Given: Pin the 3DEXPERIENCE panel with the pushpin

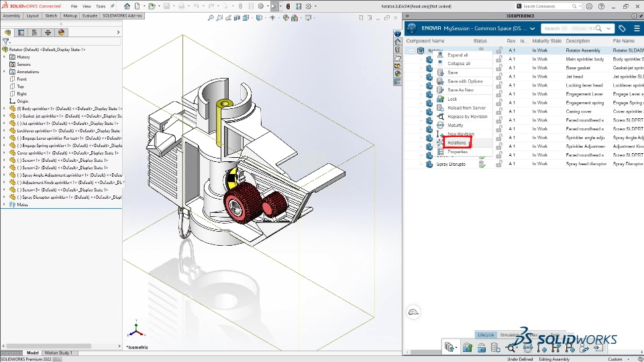Looking at the screenshot, I should (x=641, y=15).
